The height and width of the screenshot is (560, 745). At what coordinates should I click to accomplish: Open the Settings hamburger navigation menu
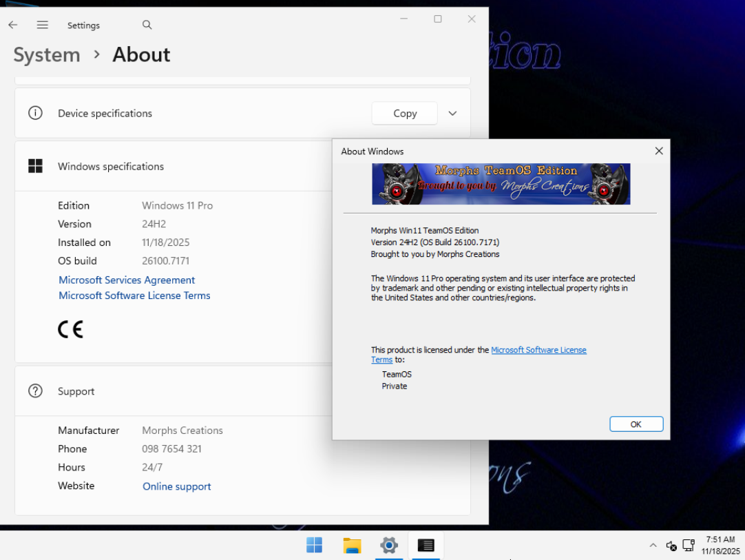click(x=43, y=25)
